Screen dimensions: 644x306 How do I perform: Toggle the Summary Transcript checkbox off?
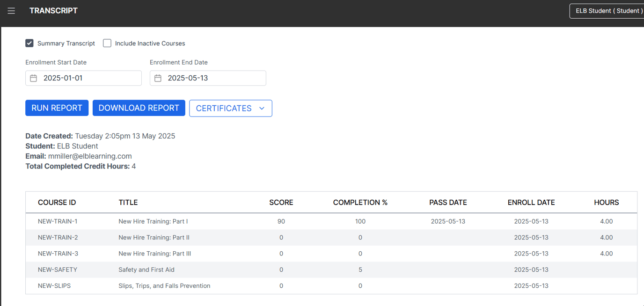(x=29, y=43)
